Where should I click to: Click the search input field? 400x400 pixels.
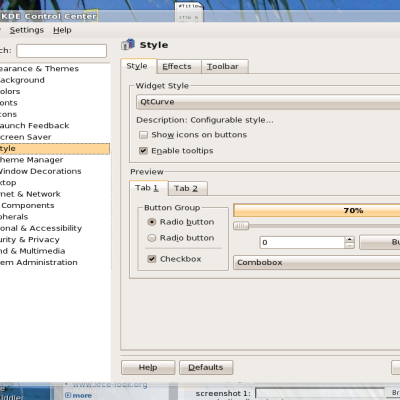click(62, 51)
